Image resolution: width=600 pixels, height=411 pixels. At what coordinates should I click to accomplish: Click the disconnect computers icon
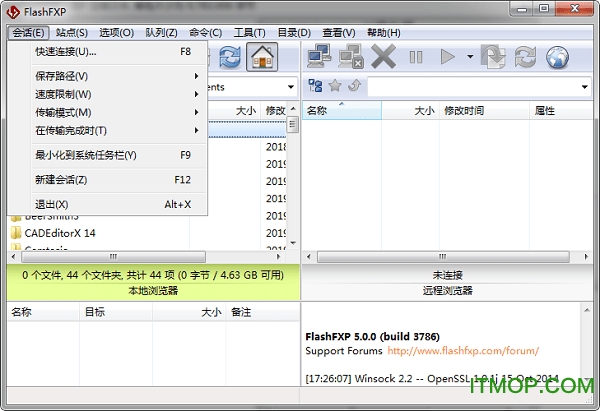(351, 57)
